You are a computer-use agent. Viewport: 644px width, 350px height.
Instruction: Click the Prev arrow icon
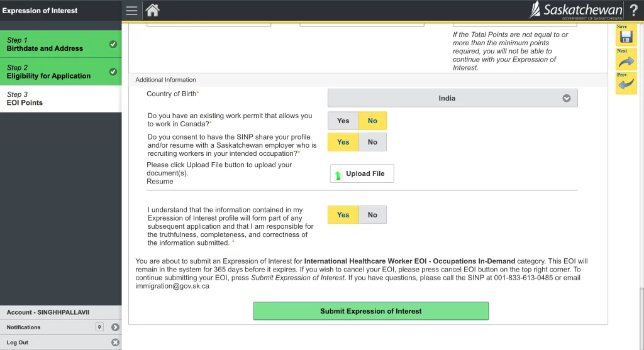626,84
